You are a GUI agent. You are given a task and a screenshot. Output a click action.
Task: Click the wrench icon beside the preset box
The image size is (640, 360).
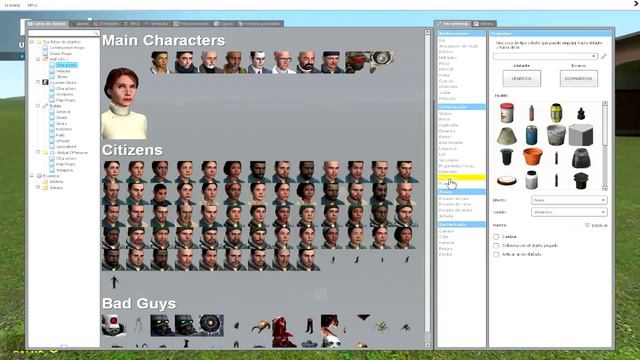point(604,56)
